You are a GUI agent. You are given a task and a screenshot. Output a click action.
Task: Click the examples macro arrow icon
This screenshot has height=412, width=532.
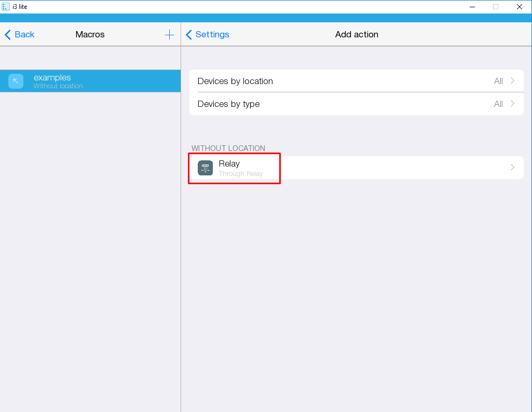(16, 81)
